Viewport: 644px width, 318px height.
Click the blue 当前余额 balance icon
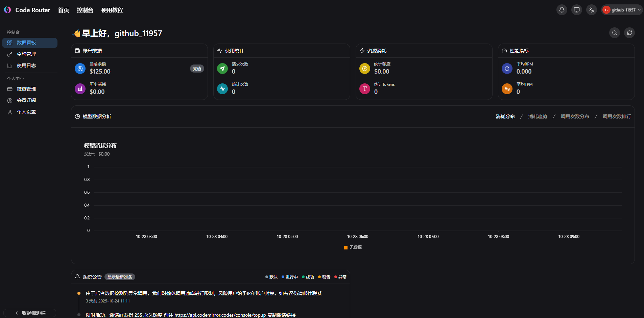pos(80,69)
